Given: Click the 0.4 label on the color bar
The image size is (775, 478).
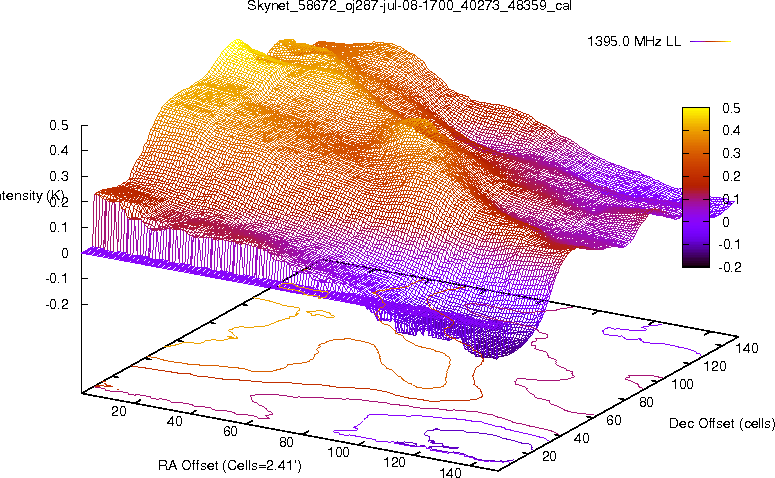Looking at the screenshot, I should pyautogui.click(x=731, y=130).
